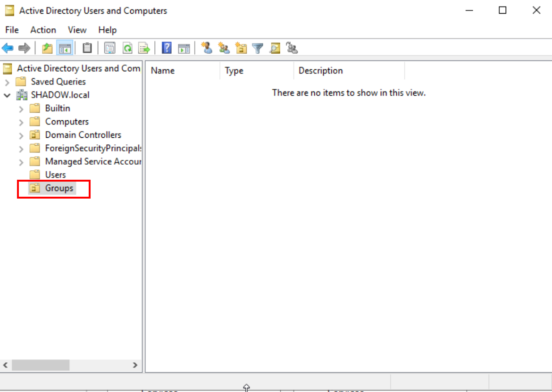Collapse the SHADOW.local domain node

pos(7,95)
